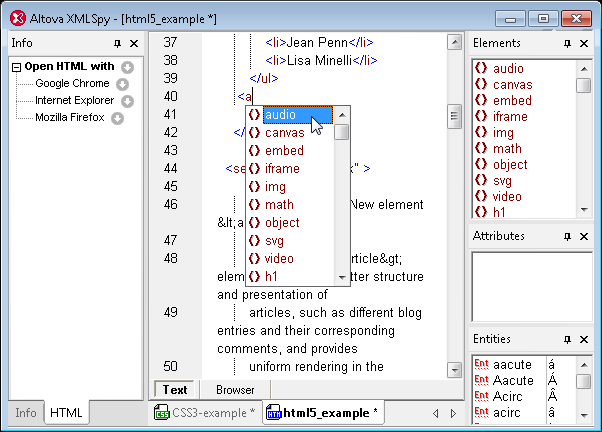Screen dimensions: 602x432
Task: Switch to Browser view tab
Action: point(235,390)
